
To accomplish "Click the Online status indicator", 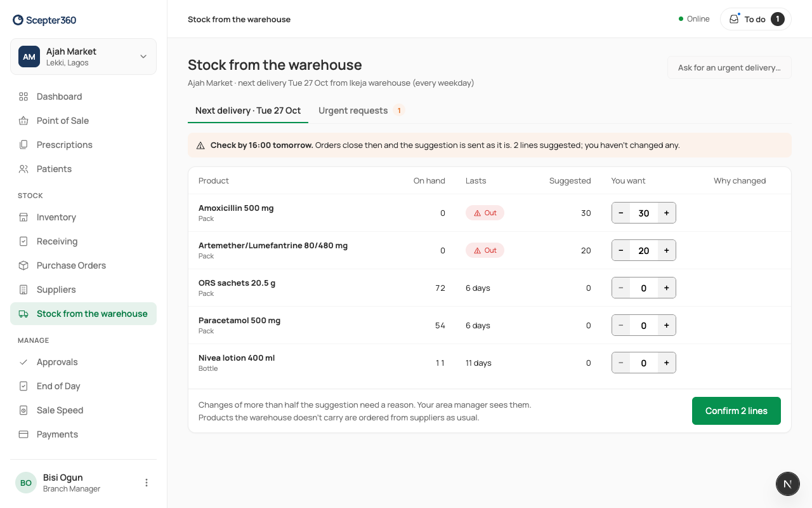I will coord(694,19).
